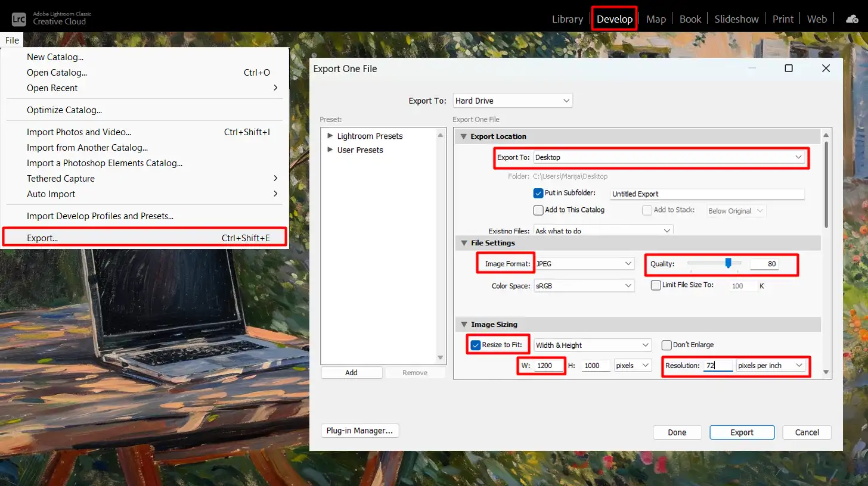Screen dimensions: 868x486
Task: Click the Quality value field
Action: [765, 264]
